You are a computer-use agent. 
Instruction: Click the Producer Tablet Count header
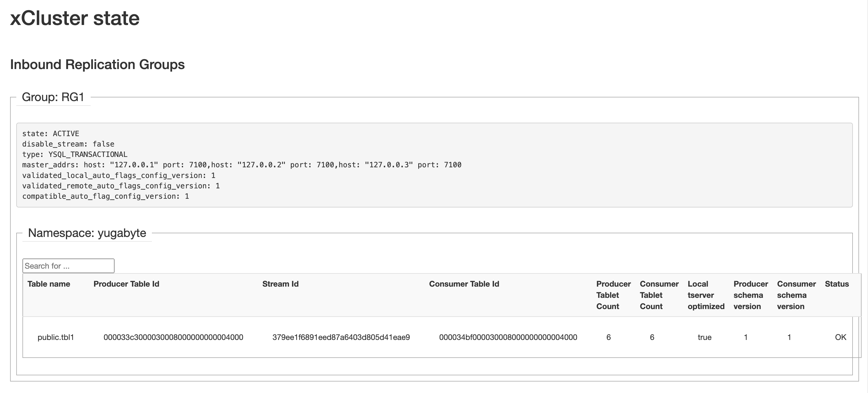coord(613,295)
